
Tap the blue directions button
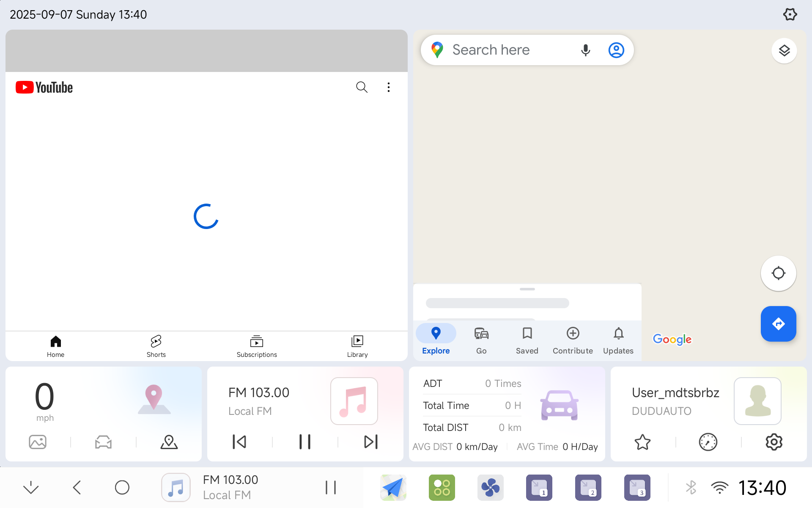(x=778, y=324)
